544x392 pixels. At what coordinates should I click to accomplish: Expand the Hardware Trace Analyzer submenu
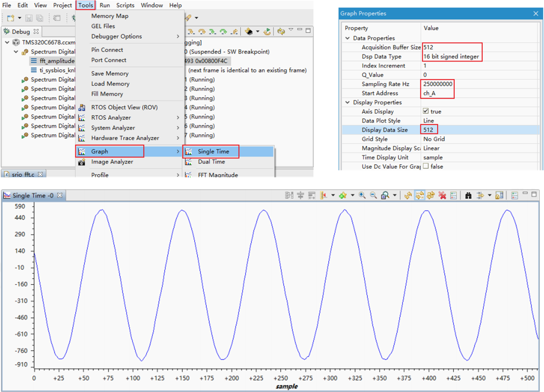click(x=178, y=138)
